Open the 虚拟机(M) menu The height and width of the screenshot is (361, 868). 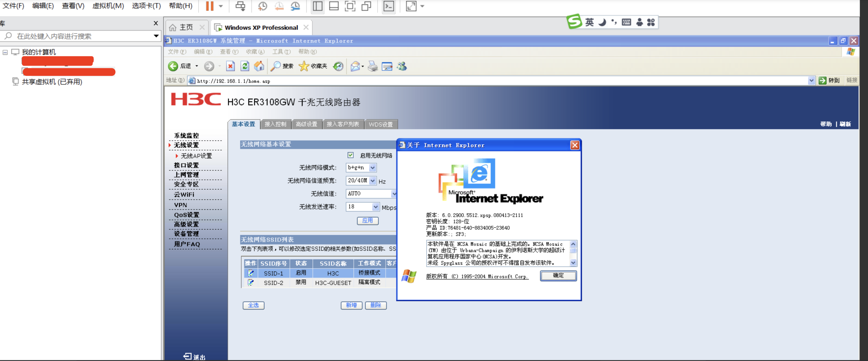pos(108,6)
